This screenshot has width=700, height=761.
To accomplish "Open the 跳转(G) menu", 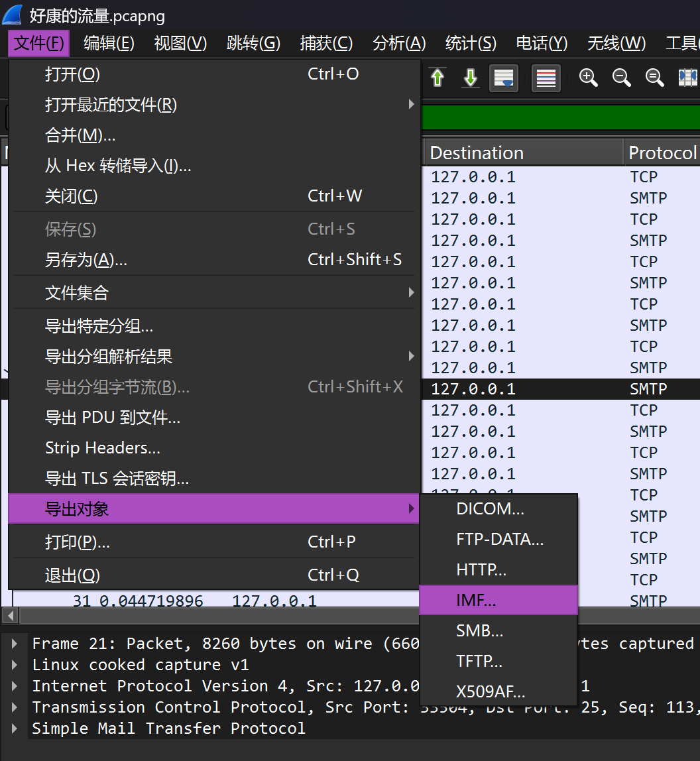I will pyautogui.click(x=253, y=44).
